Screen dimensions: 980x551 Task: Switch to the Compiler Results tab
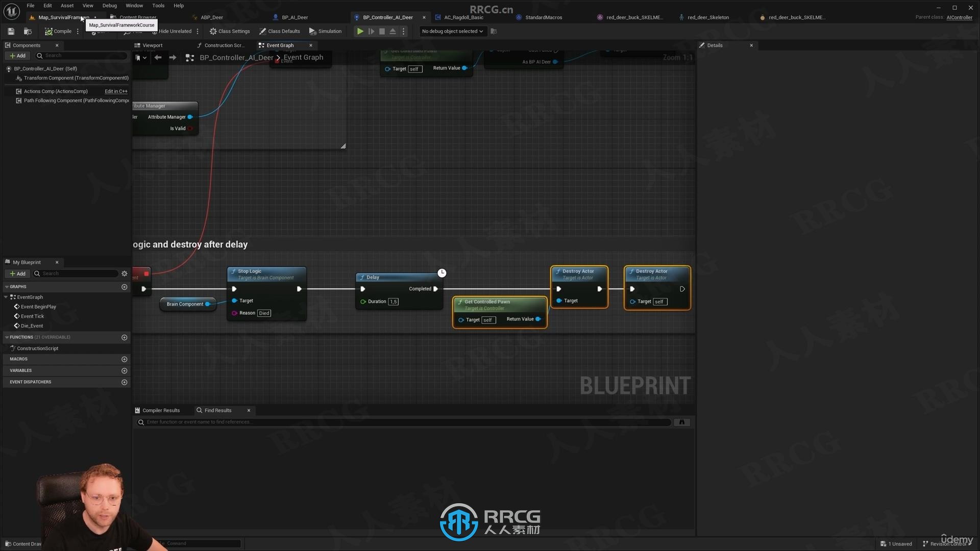(x=158, y=411)
